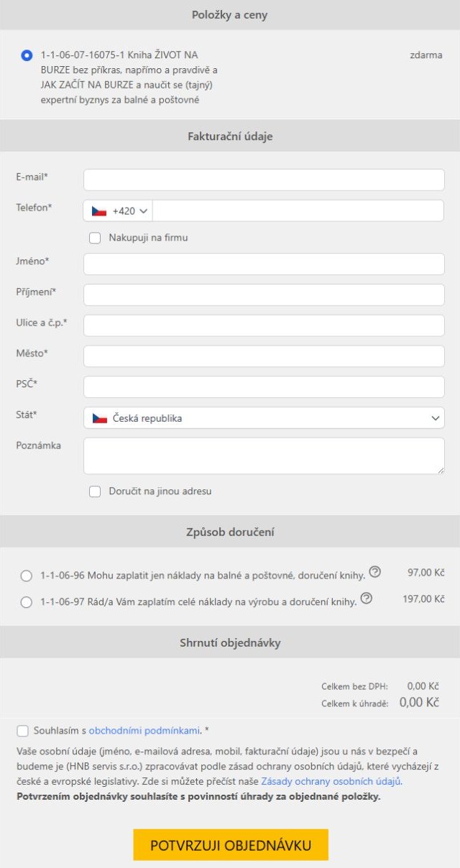
Task: Click Czech flag in phone prefix selector
Action: click(99, 211)
